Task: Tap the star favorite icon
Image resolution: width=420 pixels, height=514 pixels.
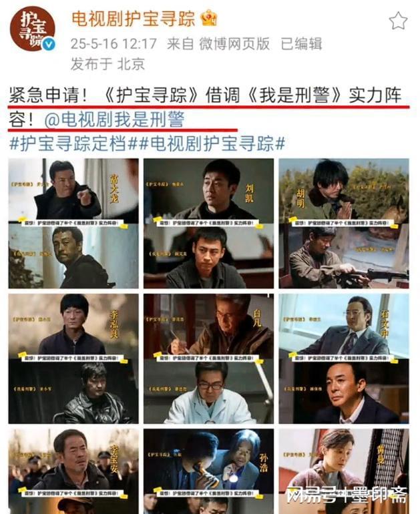Action: coord(398,21)
